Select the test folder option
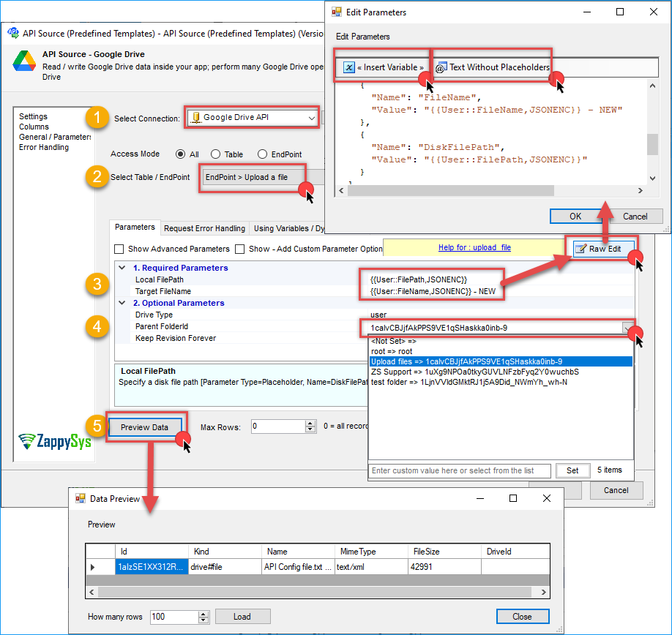 pyautogui.click(x=501, y=383)
